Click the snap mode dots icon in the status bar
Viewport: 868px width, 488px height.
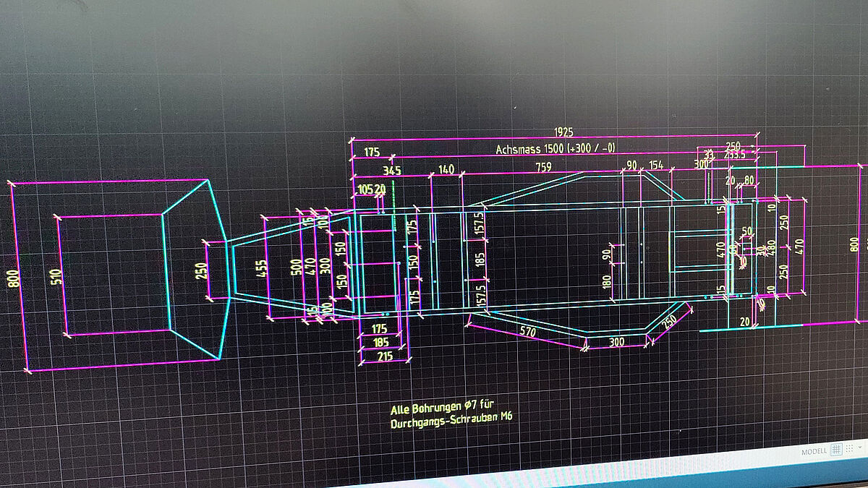tap(848, 449)
